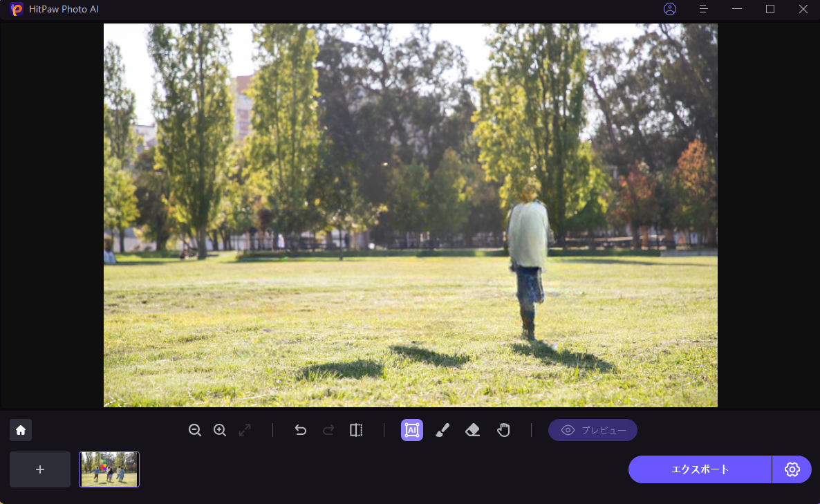820x504 pixels.
Task: Click the プレビュー preview button
Action: (593, 430)
